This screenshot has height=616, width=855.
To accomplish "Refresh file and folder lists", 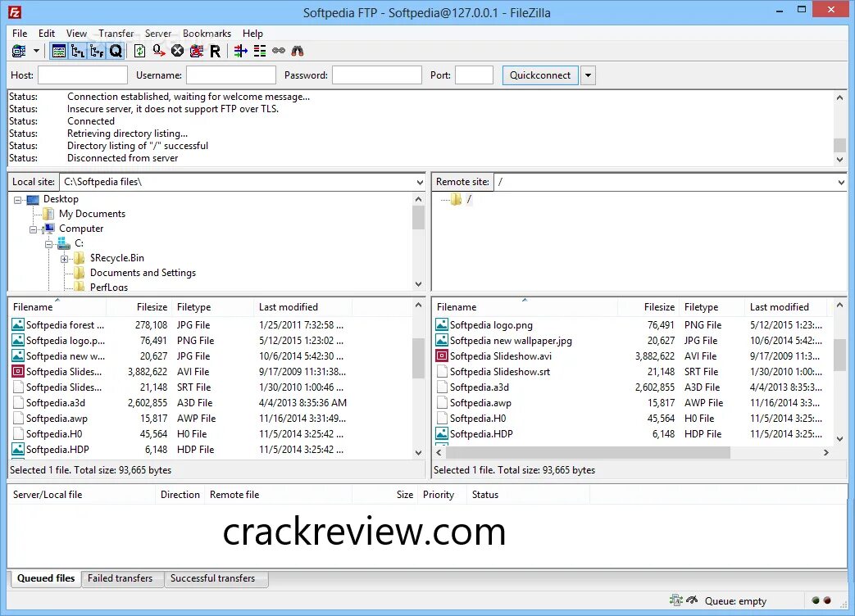I will point(139,52).
